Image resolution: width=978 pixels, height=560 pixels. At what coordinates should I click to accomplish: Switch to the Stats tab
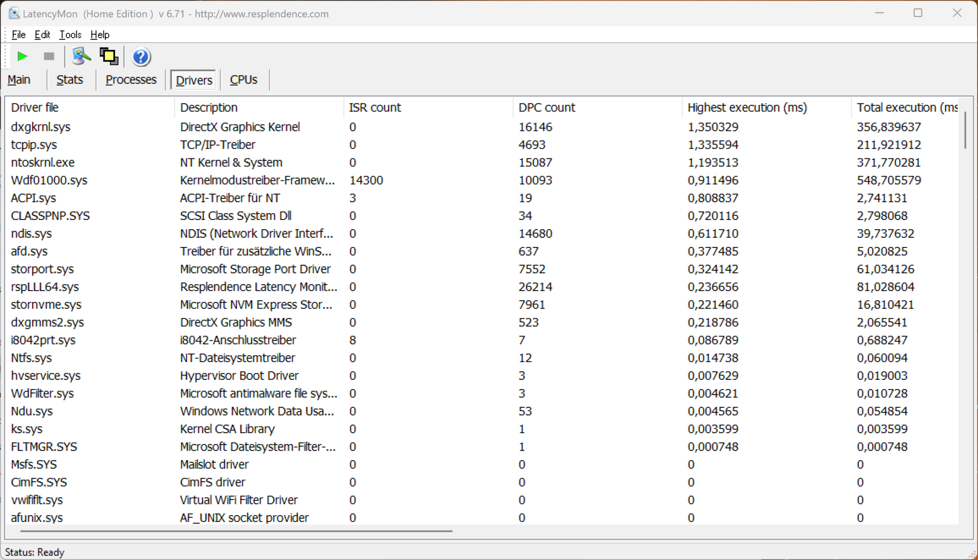(70, 80)
